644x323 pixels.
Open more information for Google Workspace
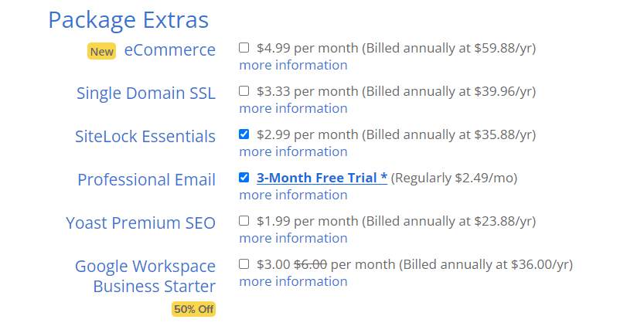293,281
